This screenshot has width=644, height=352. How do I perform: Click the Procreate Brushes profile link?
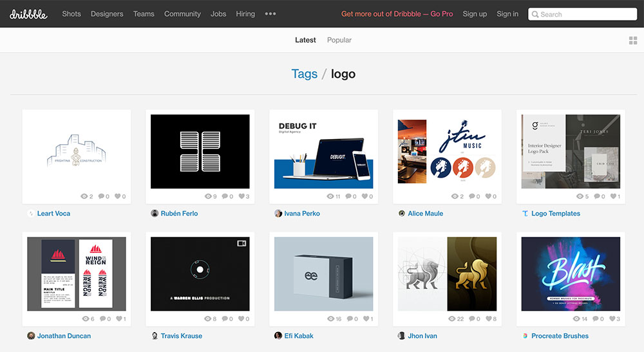tap(560, 335)
